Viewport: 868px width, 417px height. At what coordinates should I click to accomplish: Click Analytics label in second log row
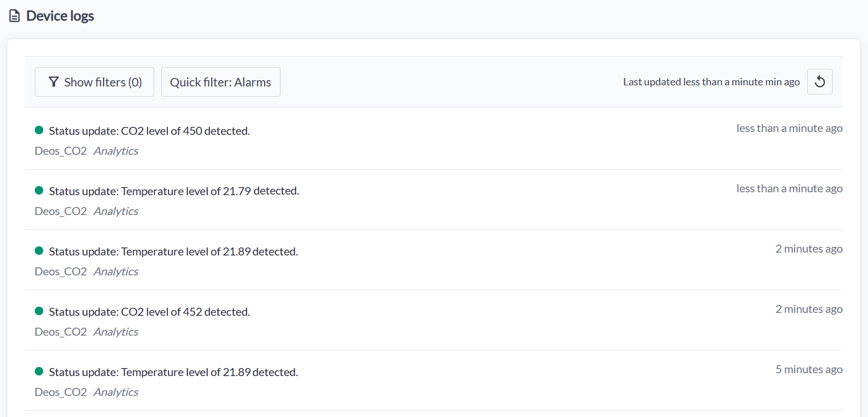[x=116, y=211]
